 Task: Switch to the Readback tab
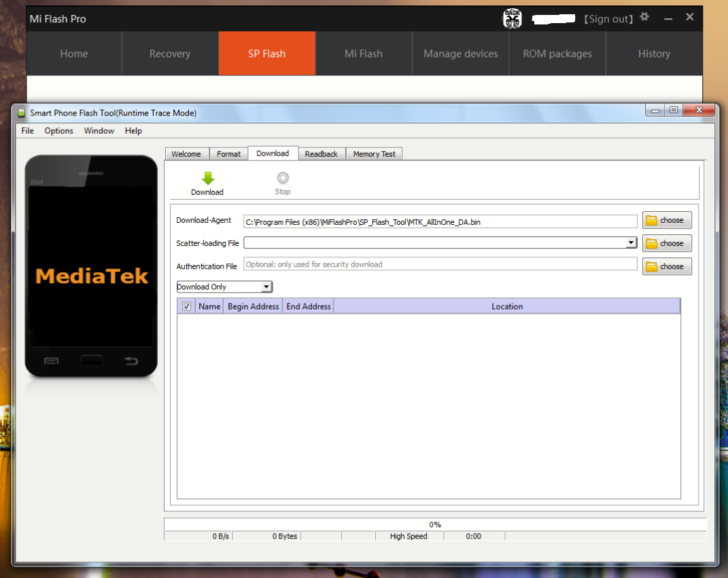[321, 154]
